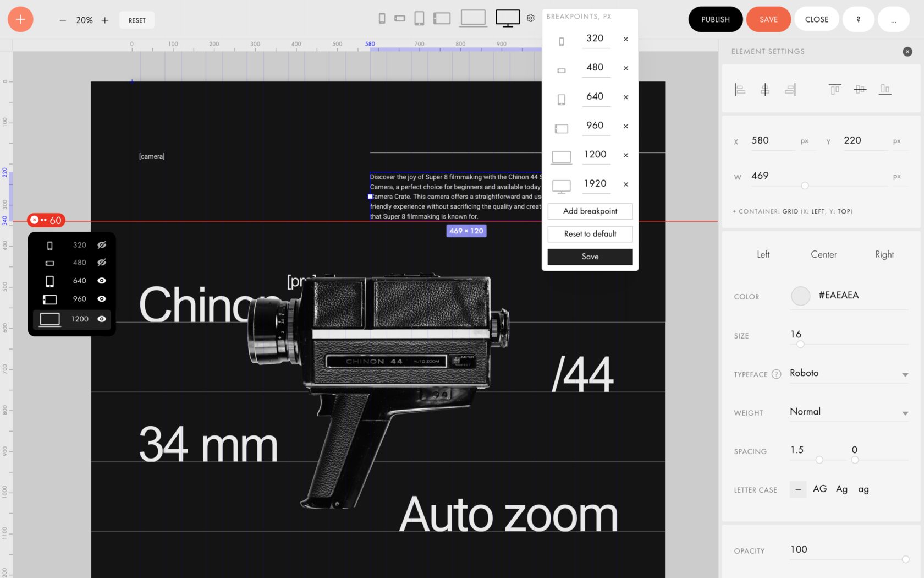Remove the 960 breakpoint
924x578 pixels.
[626, 126]
